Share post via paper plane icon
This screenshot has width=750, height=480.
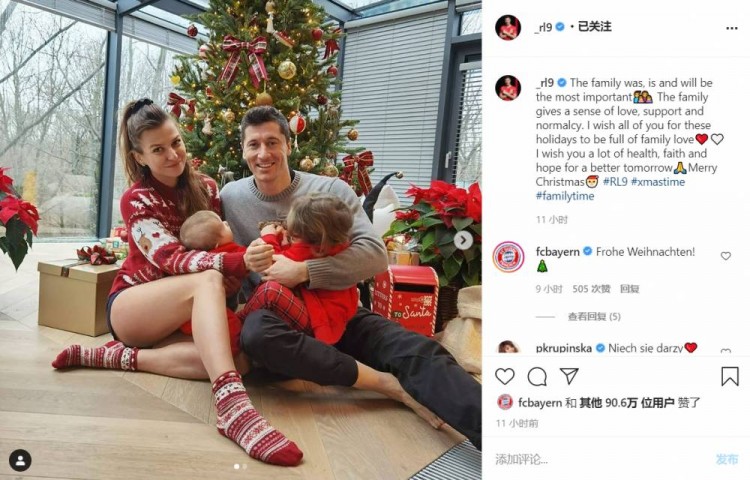point(569,376)
